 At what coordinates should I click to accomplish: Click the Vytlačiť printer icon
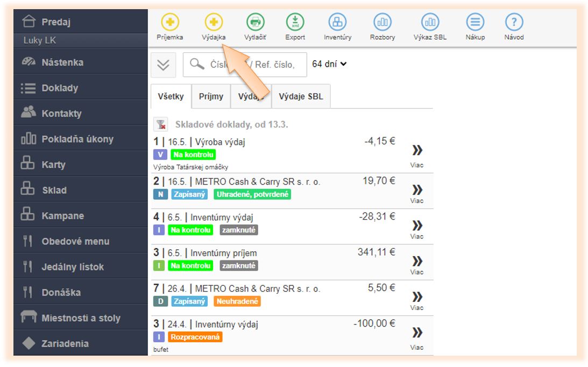pos(255,23)
